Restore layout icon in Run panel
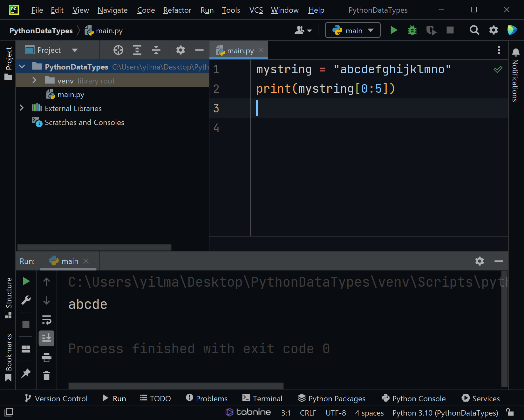The image size is (524, 420). 26,349
